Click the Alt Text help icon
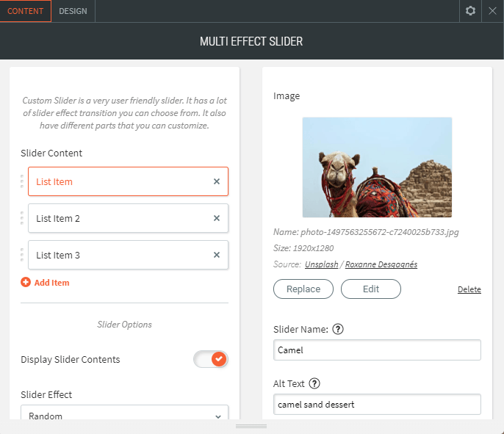Viewport: 504px width, 434px height. [x=315, y=383]
